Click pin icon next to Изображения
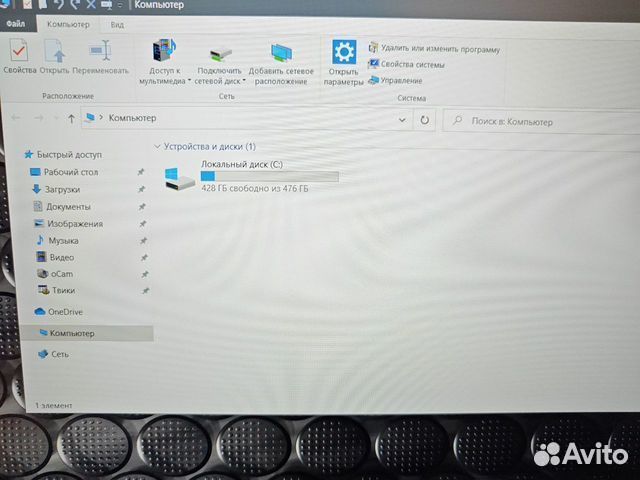 (x=143, y=224)
